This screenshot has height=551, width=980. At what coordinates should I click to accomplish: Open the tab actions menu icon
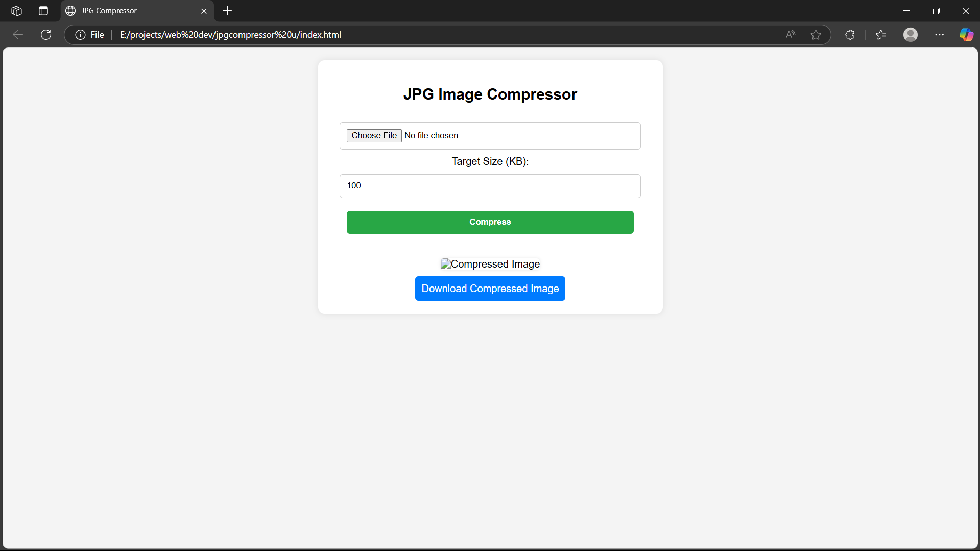pyautogui.click(x=43, y=11)
